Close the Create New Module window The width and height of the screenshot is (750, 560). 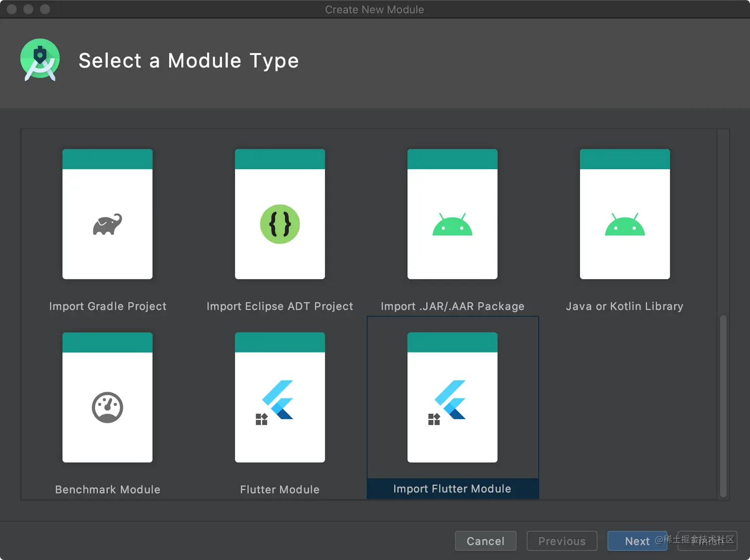tap(12, 9)
